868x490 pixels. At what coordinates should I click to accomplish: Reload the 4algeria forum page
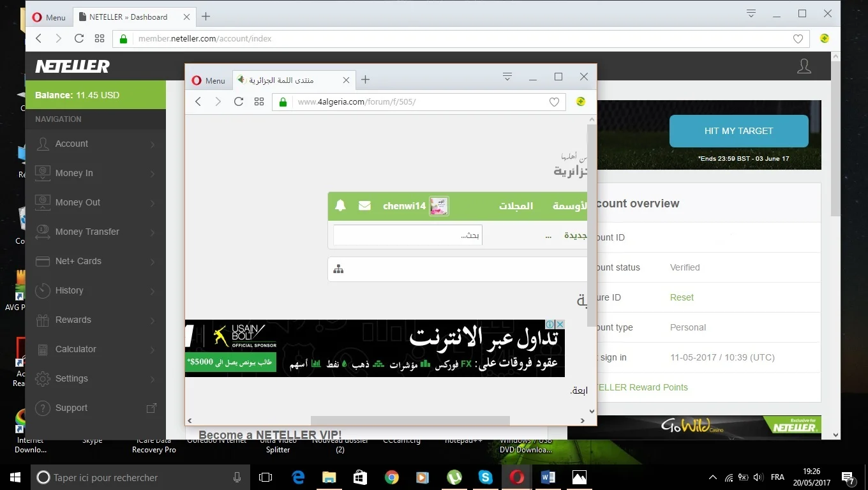click(239, 101)
